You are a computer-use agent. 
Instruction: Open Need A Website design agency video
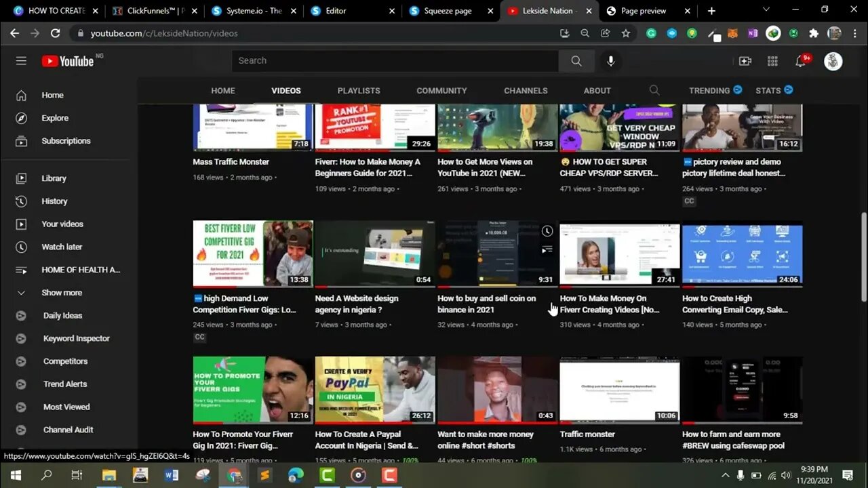point(357,304)
